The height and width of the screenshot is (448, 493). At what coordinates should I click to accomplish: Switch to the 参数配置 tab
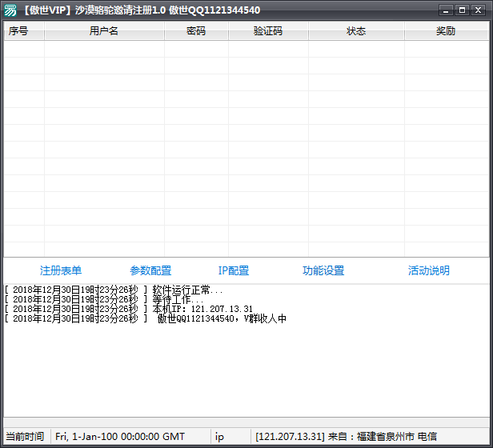(150, 270)
